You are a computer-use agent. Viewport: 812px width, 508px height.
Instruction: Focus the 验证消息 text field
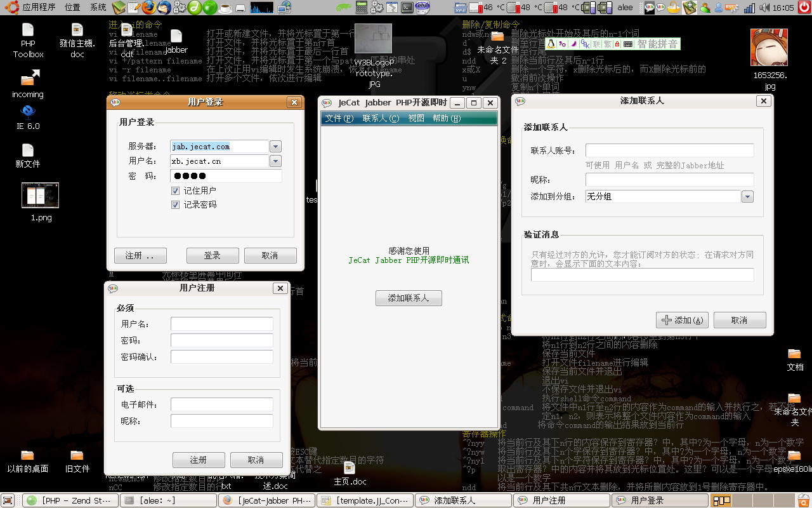[x=643, y=275]
